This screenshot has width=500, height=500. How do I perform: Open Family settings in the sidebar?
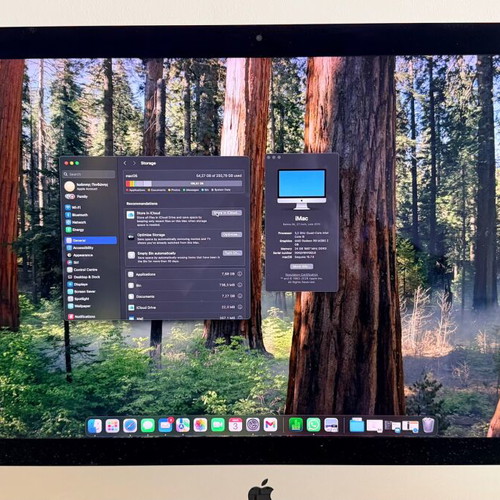pyautogui.click(x=90, y=196)
